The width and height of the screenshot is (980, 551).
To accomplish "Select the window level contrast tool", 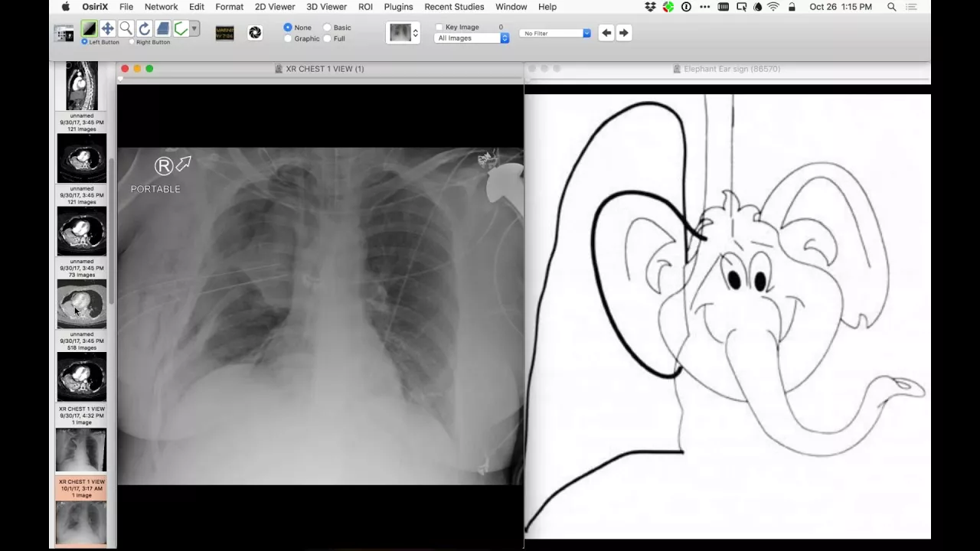I will coord(89,29).
